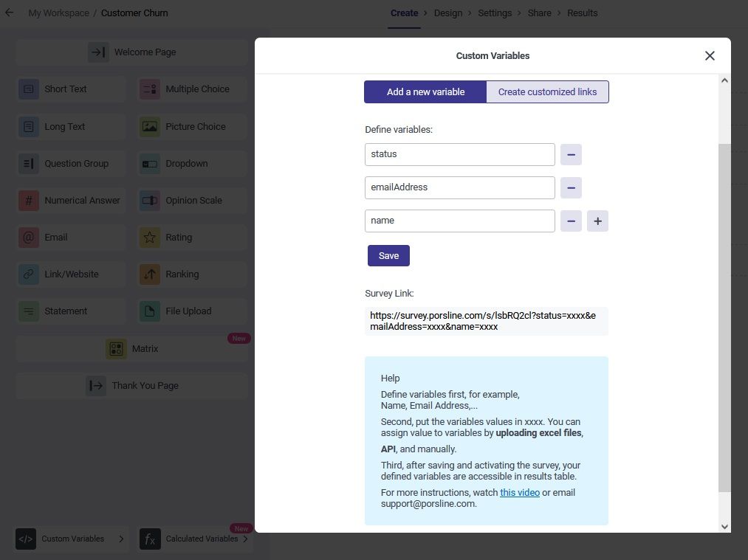Screen dimensions: 748x560
Task: Remove the emailAddress variable with its minus button
Action: (571, 188)
